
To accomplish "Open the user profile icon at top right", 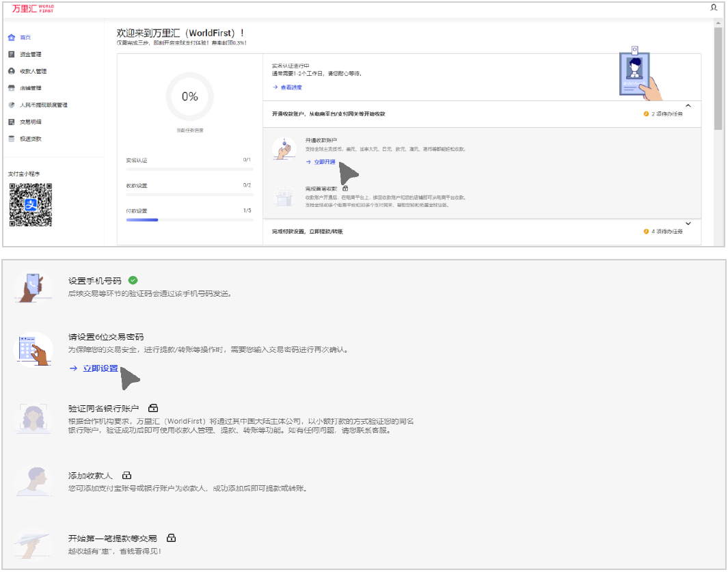I will pyautogui.click(x=714, y=8).
